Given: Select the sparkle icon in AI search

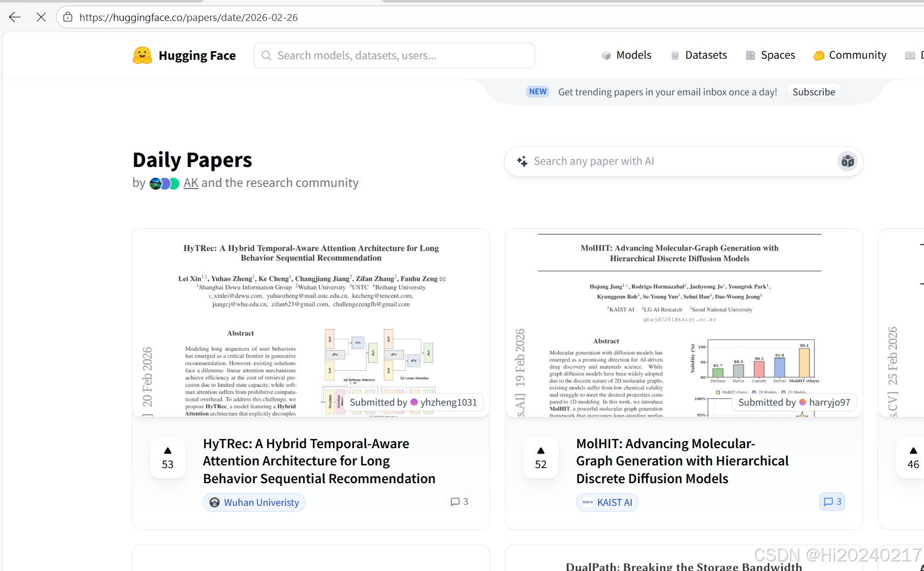Looking at the screenshot, I should 522,161.
